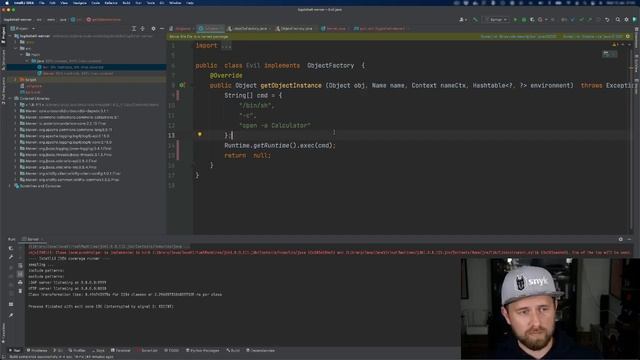Screen dimensions: 640x360
Task: Click collapse all icon in Project panel
Action: [x=142, y=29]
